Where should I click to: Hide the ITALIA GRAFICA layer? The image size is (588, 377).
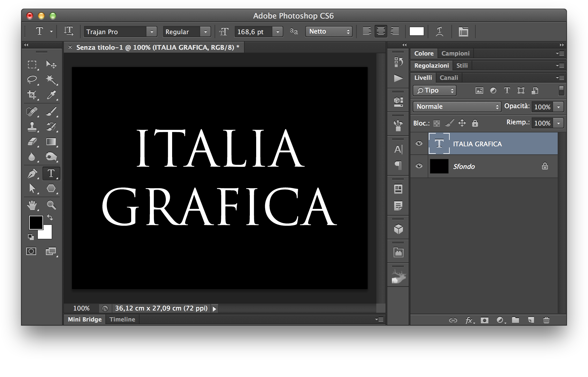(419, 143)
